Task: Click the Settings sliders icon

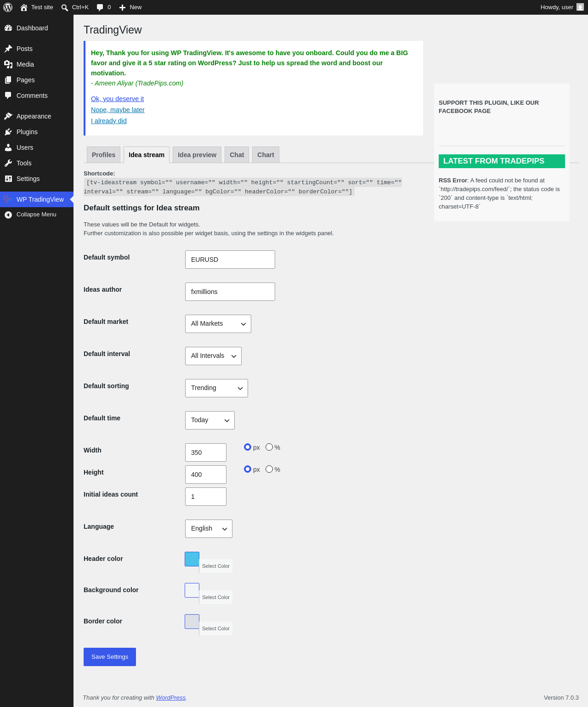Action: [x=8, y=179]
